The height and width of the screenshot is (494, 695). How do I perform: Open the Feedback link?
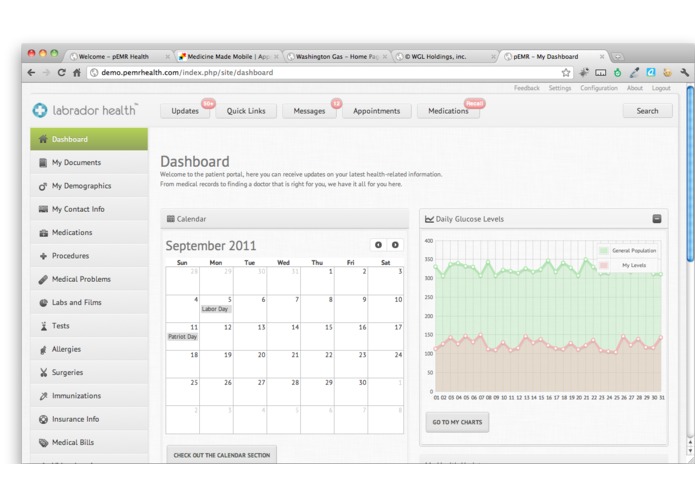pos(527,88)
